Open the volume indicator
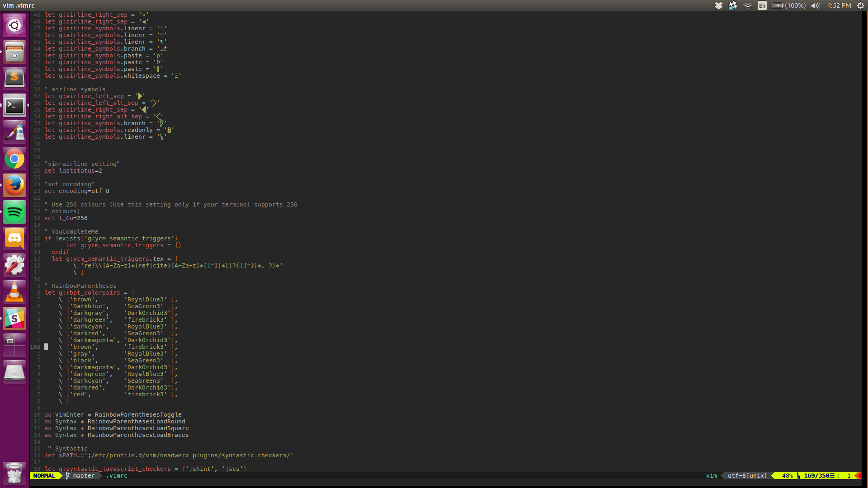 815,6
